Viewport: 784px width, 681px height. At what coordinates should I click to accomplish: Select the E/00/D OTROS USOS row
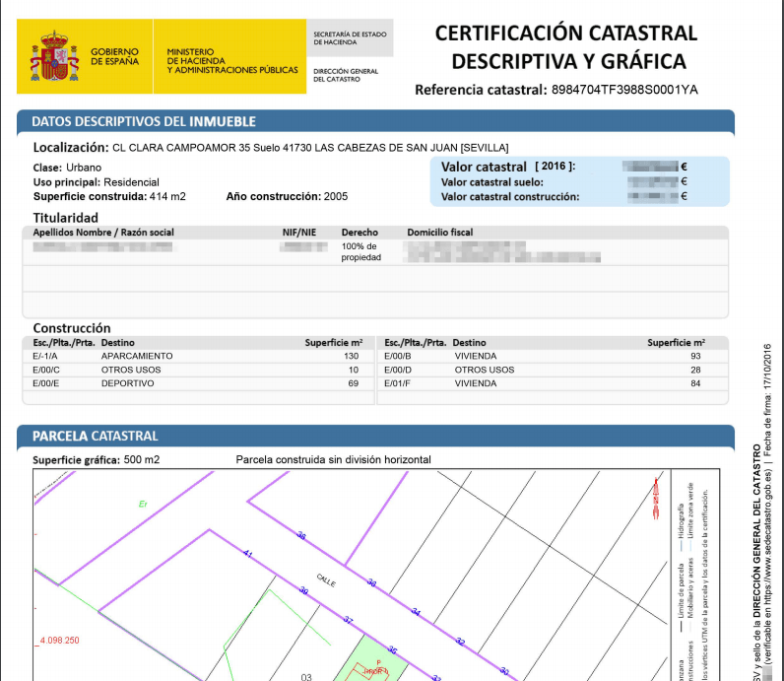tap(552, 370)
